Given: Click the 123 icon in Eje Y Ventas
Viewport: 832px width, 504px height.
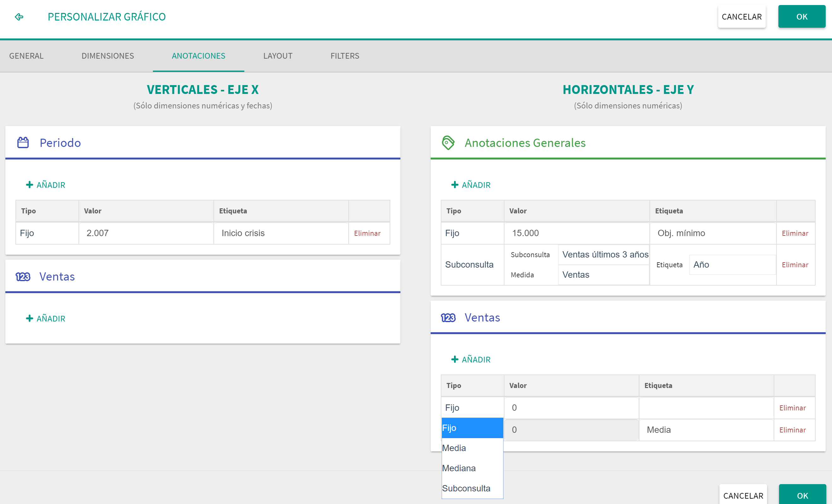Looking at the screenshot, I should (448, 317).
